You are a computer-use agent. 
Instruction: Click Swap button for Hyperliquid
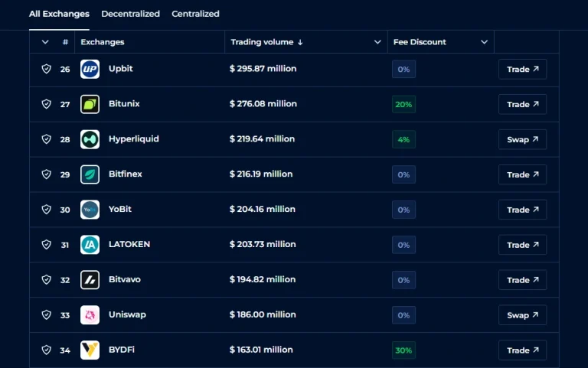click(522, 139)
